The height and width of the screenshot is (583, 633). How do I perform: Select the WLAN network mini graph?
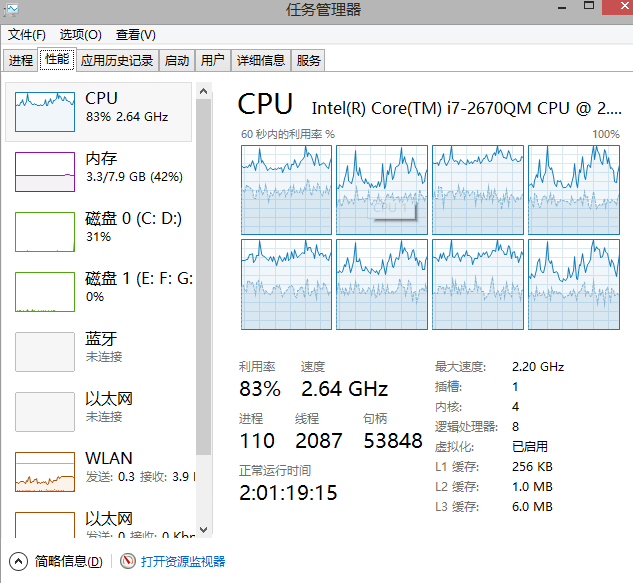45,472
